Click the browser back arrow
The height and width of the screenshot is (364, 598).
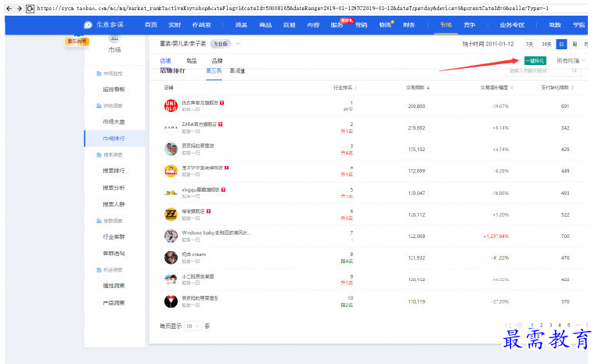click(8, 8)
